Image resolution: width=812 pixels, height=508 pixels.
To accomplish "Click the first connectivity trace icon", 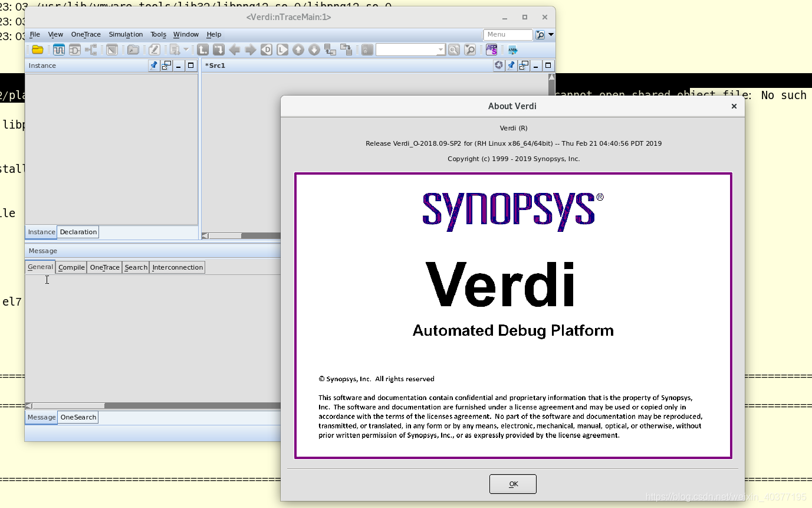I will point(330,50).
